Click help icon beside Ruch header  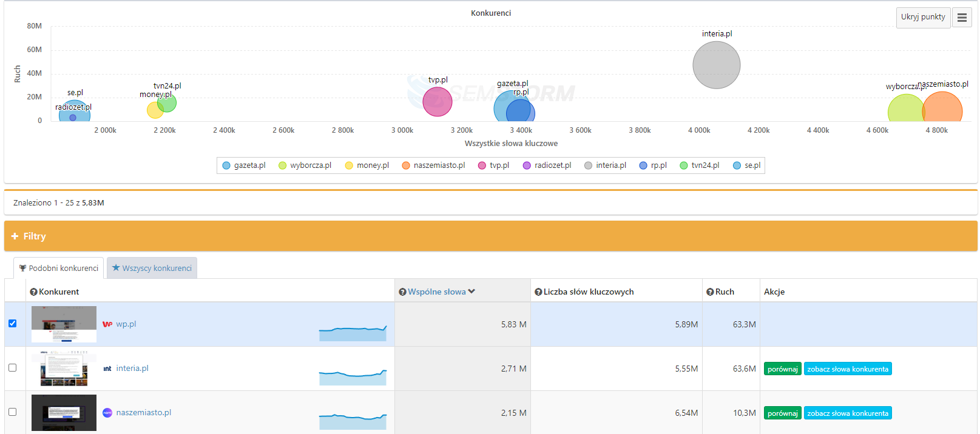pos(710,292)
